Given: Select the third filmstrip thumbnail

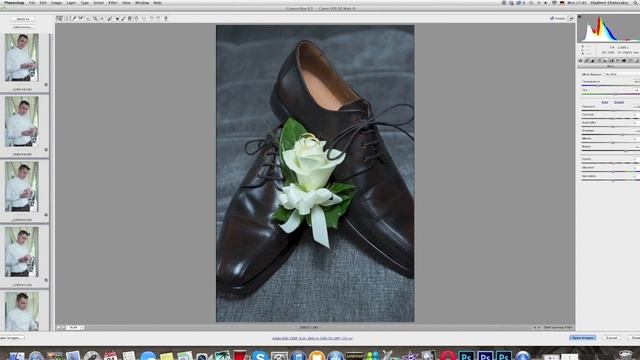Looking at the screenshot, I should click(x=22, y=187).
